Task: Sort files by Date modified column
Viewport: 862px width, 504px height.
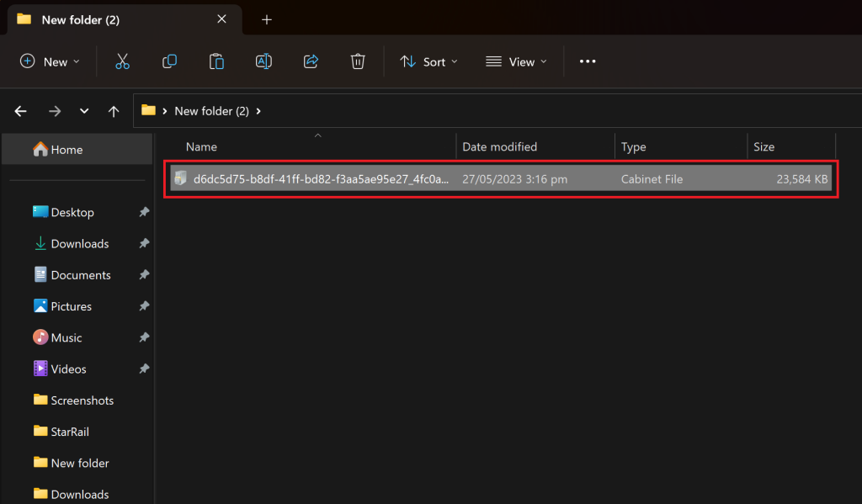Action: click(499, 146)
